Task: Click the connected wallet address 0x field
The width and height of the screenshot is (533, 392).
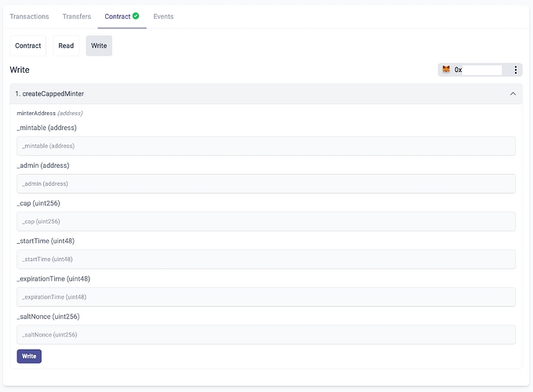Action: pos(477,70)
